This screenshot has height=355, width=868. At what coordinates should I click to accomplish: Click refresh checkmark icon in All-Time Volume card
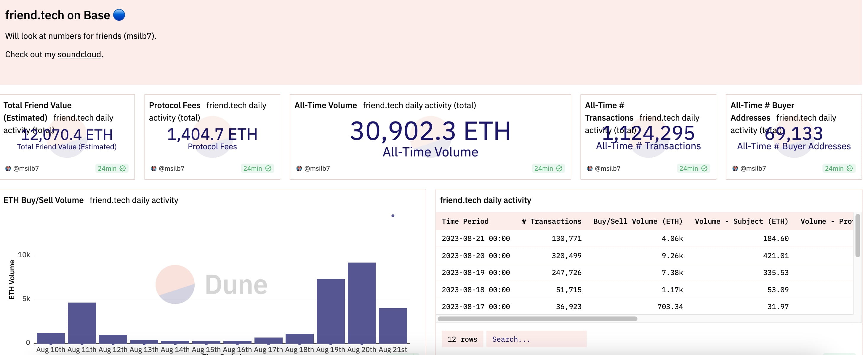[559, 168]
